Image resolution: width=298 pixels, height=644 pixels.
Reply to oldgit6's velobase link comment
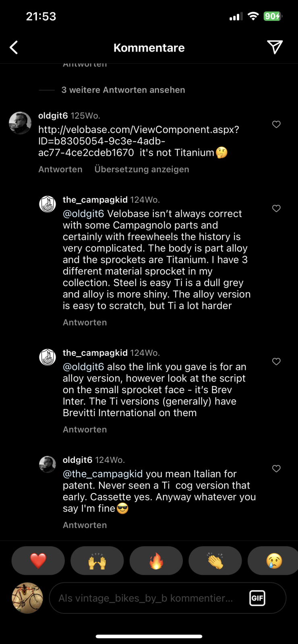pos(60,169)
